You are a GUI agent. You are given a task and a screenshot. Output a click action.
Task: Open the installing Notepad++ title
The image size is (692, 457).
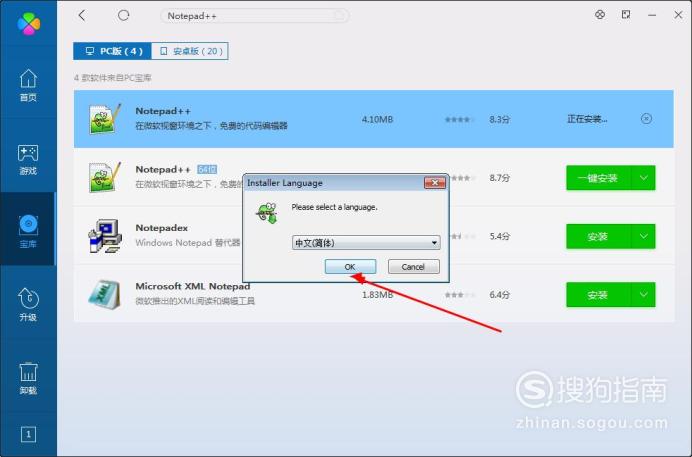tap(163, 111)
